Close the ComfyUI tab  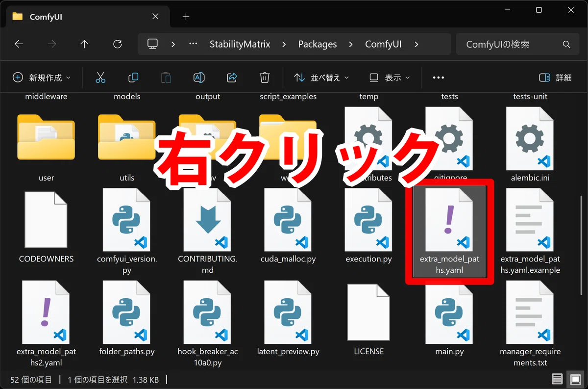coord(155,17)
